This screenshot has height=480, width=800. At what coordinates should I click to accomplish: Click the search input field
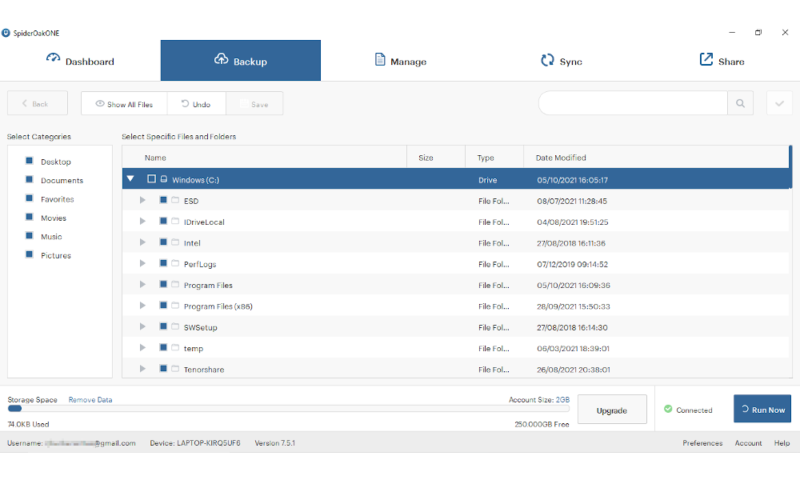[x=633, y=104]
